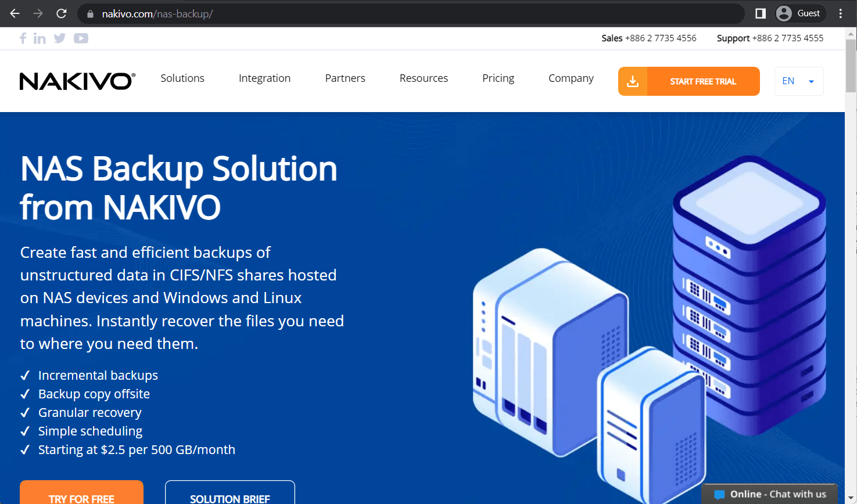Open NAKIVO's Facebook page icon
This screenshot has height=504, width=857.
(x=23, y=38)
